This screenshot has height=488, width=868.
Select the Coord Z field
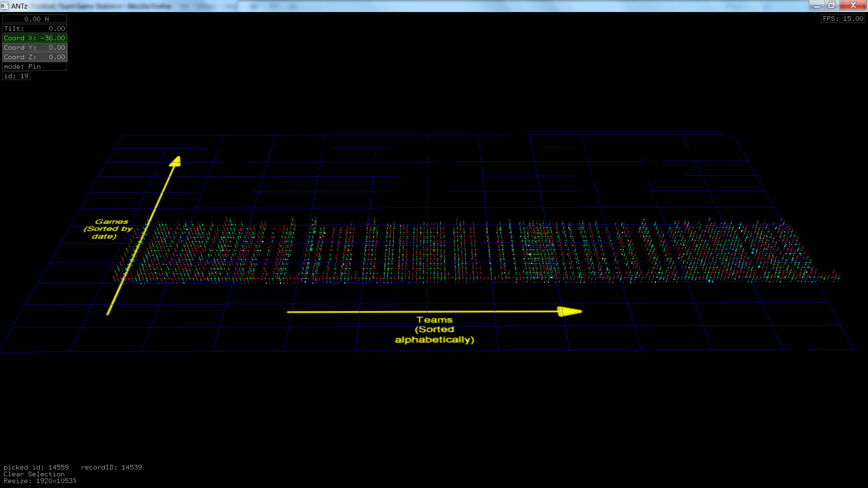[x=35, y=57]
